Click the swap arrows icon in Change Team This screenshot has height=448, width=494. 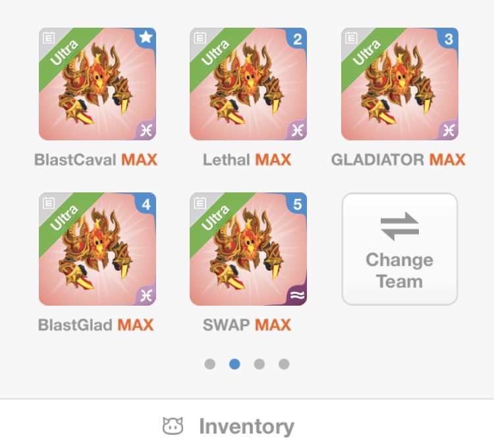click(x=400, y=226)
